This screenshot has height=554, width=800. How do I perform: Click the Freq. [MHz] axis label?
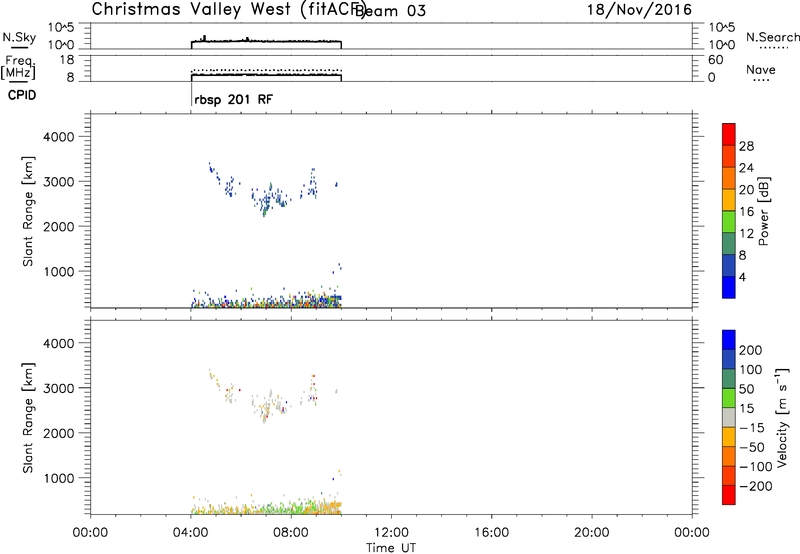point(18,68)
